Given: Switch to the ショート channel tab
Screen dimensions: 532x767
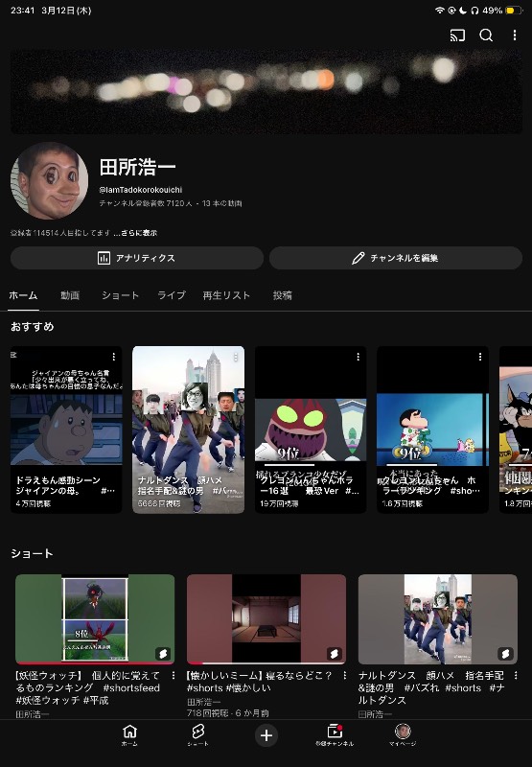Looking at the screenshot, I should coord(120,295).
